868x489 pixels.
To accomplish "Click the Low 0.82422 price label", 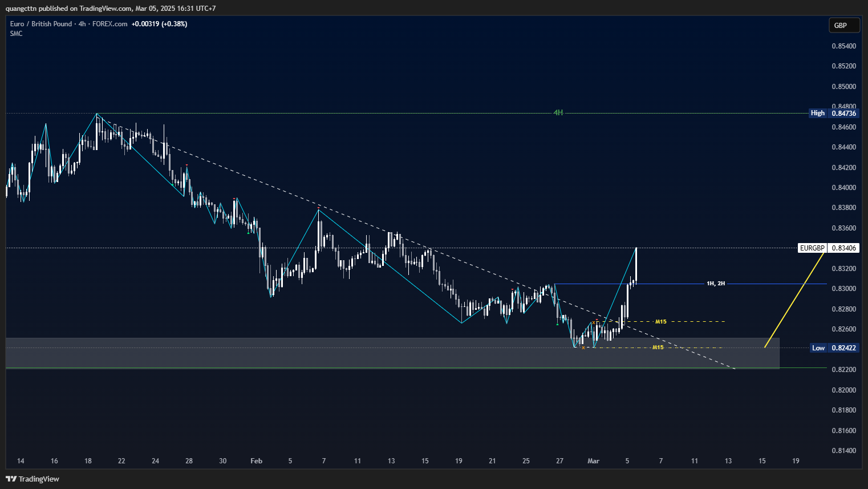I will [834, 347].
